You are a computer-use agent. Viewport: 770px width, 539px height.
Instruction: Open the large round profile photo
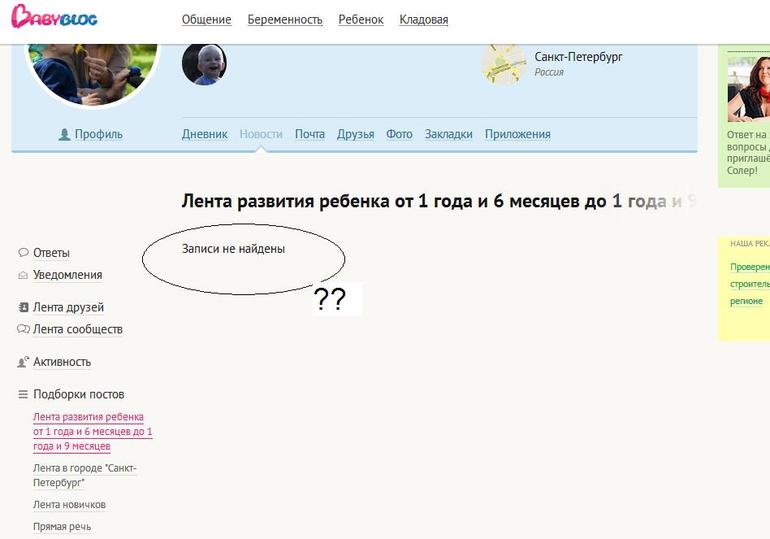click(x=92, y=73)
